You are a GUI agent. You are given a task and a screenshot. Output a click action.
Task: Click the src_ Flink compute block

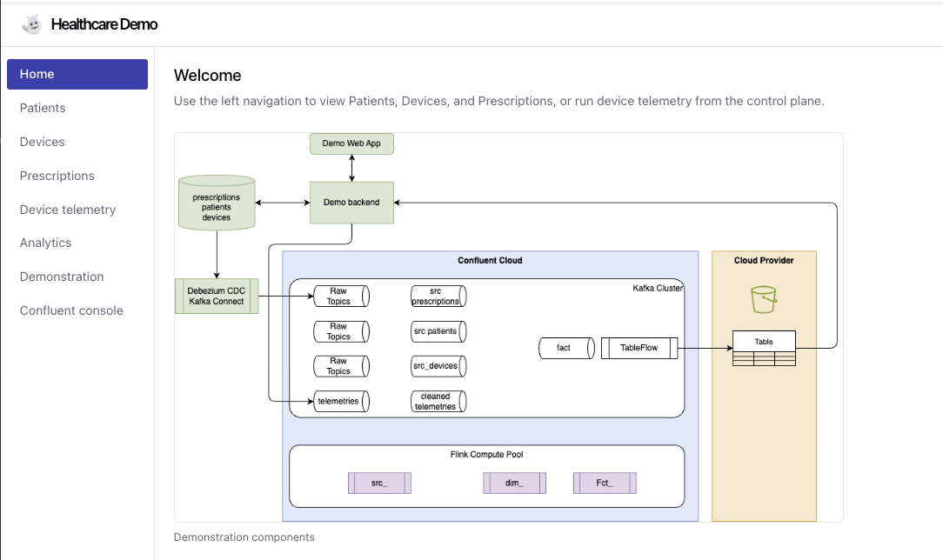point(379,483)
